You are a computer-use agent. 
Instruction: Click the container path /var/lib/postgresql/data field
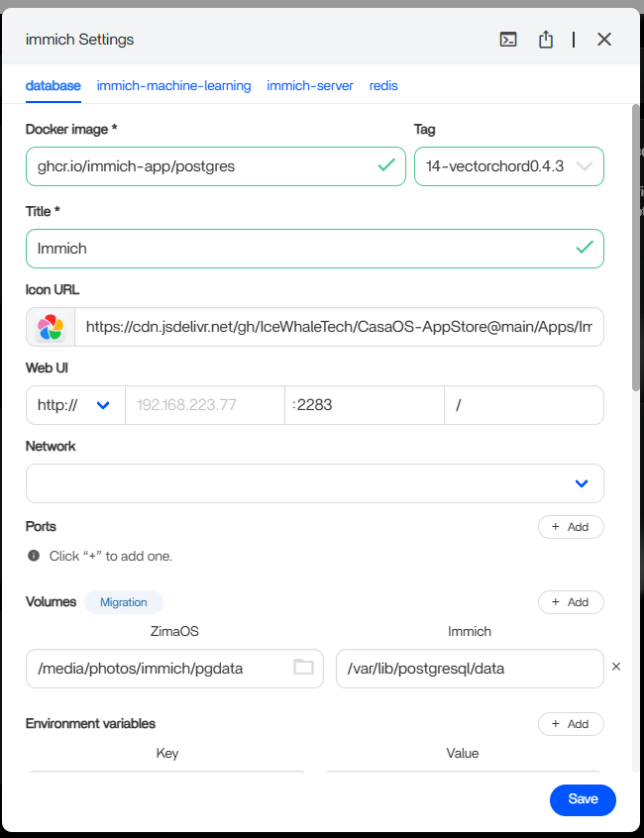(x=470, y=669)
